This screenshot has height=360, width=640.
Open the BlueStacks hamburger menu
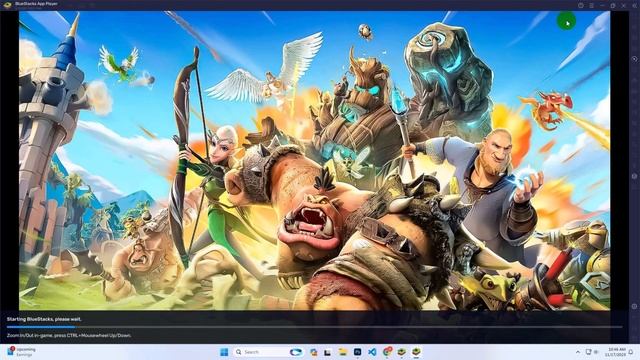pos(591,5)
